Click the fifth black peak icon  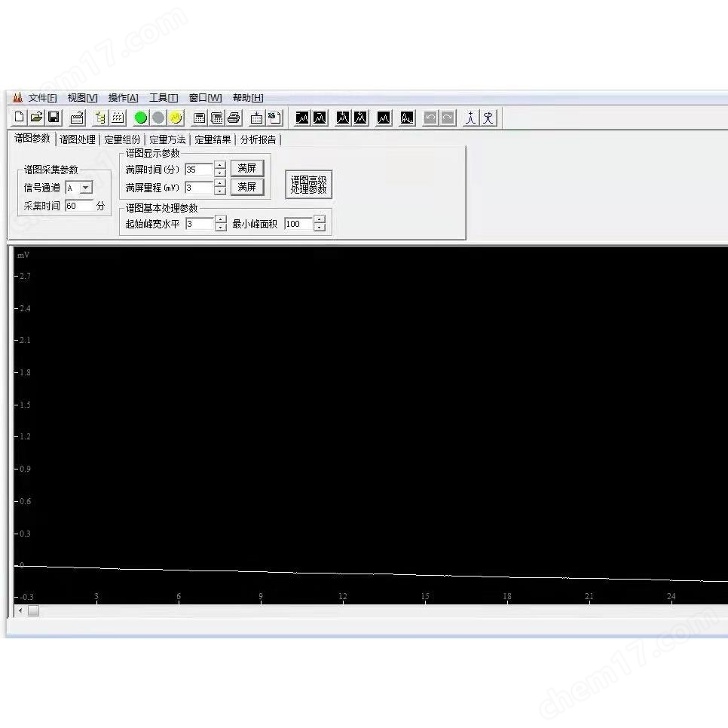click(384, 118)
